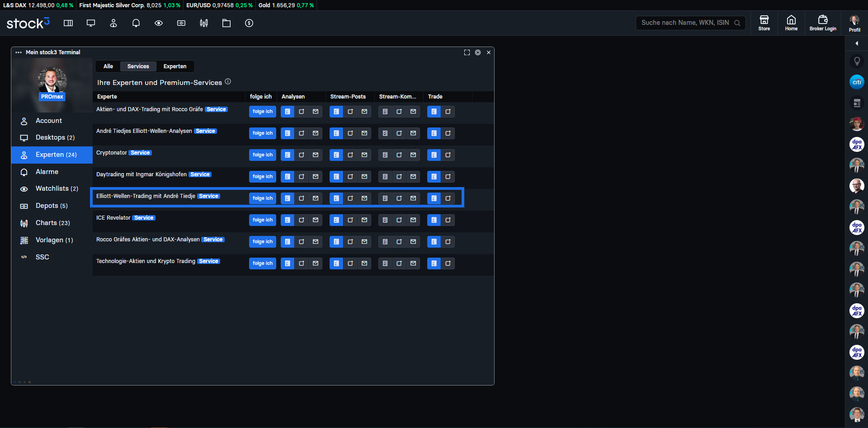Toggle Trade stream list for Elliott-Wellen-Trading mit André Tiedje

coord(434,198)
